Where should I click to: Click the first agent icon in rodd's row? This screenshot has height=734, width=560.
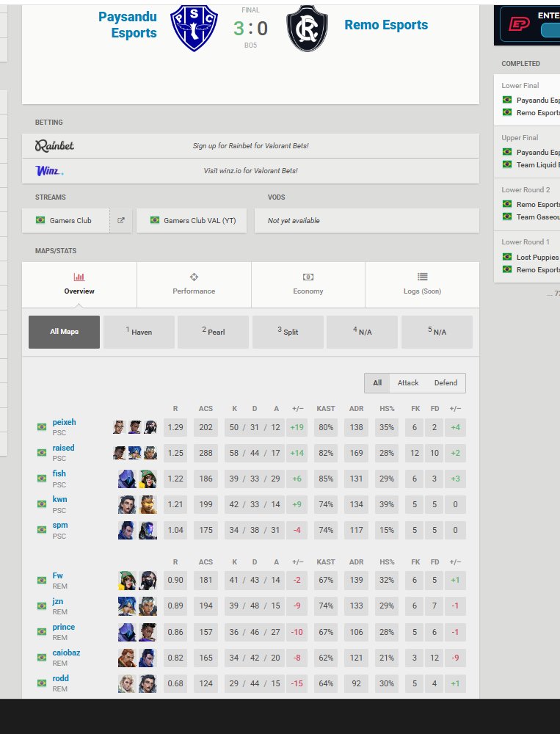[x=127, y=683]
